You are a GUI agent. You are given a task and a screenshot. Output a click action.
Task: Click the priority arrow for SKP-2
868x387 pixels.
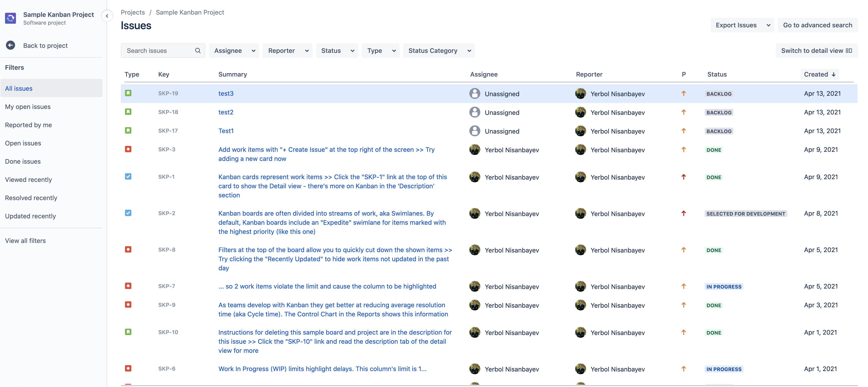point(683,214)
